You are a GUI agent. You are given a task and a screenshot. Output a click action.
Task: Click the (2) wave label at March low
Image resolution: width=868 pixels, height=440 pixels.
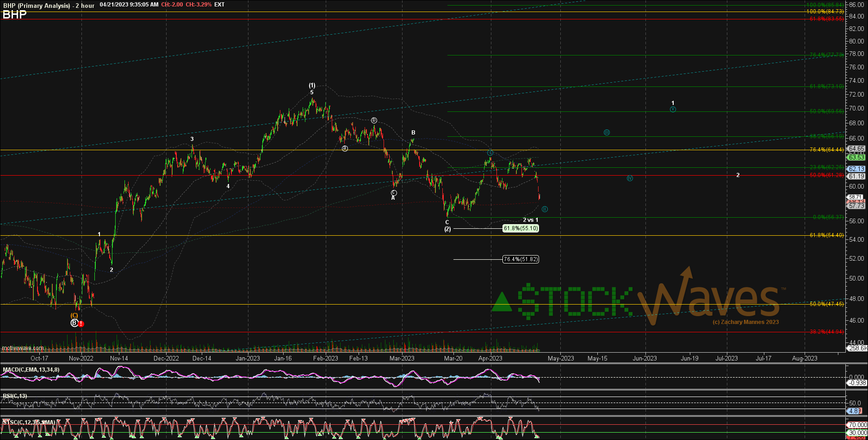click(x=447, y=229)
